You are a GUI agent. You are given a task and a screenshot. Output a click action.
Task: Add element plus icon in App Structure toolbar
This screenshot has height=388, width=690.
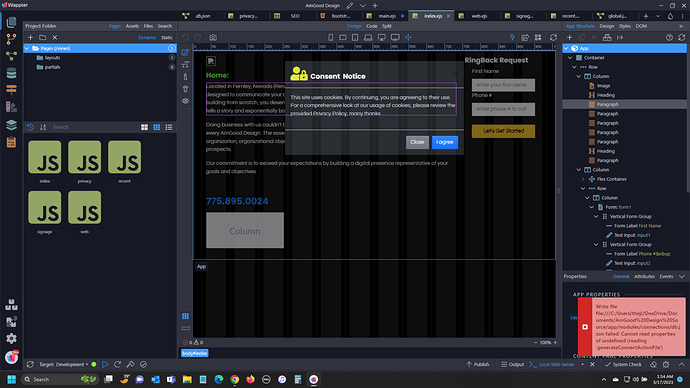pyautogui.click(x=569, y=37)
